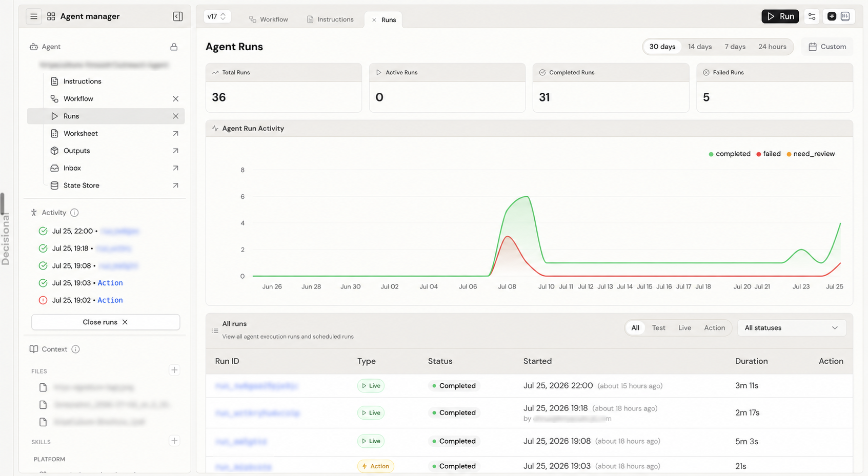
Task: Toggle the need_review series in chart legend
Action: [811, 154]
